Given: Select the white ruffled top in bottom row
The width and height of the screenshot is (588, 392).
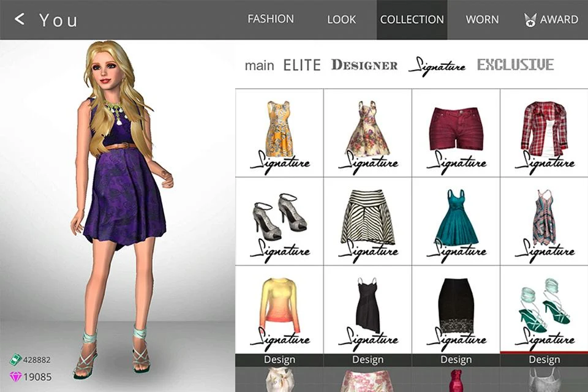Looking at the screenshot, I should [279, 380].
